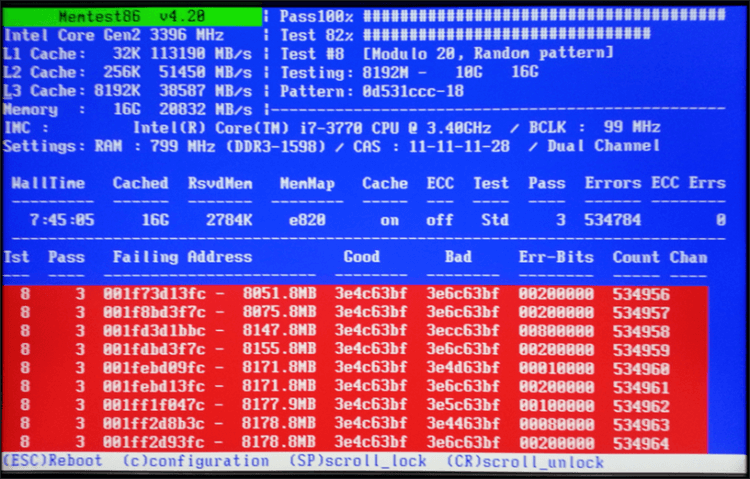Click the Cache value on

pyautogui.click(x=390, y=220)
